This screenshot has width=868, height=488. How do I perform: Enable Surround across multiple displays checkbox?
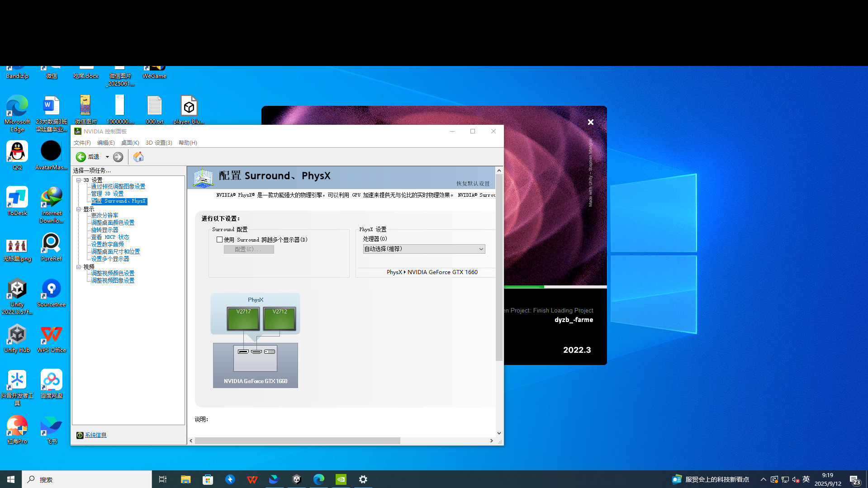(x=220, y=239)
